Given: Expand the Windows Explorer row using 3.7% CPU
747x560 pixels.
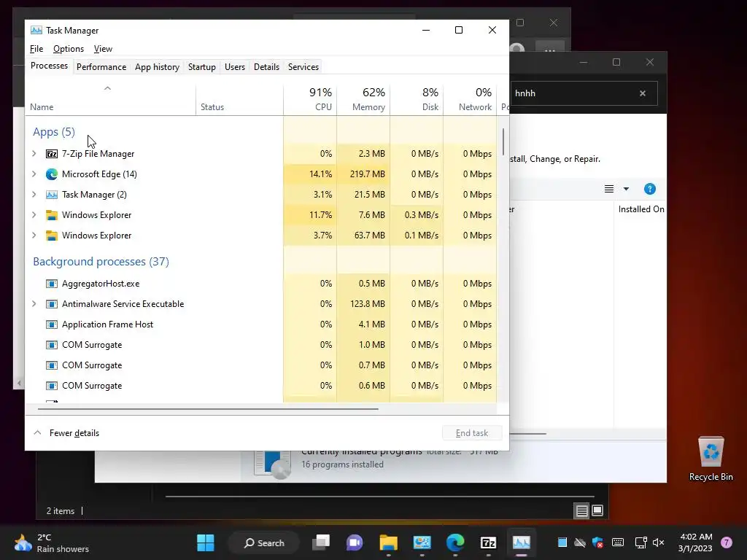Looking at the screenshot, I should pyautogui.click(x=34, y=236).
